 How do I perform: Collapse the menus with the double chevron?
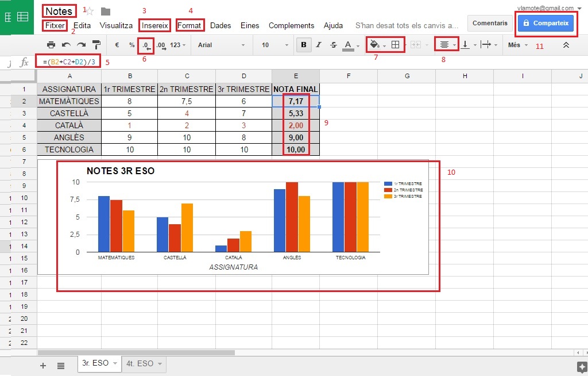tap(566, 45)
